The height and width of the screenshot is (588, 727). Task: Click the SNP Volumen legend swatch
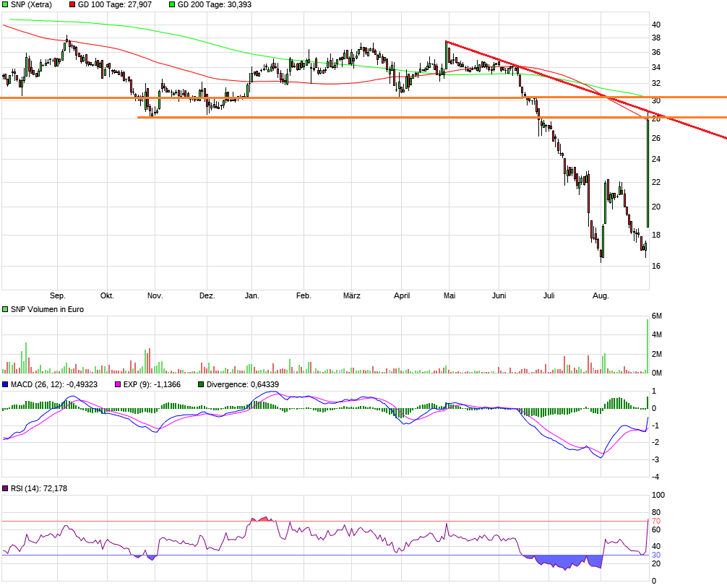coord(5,309)
